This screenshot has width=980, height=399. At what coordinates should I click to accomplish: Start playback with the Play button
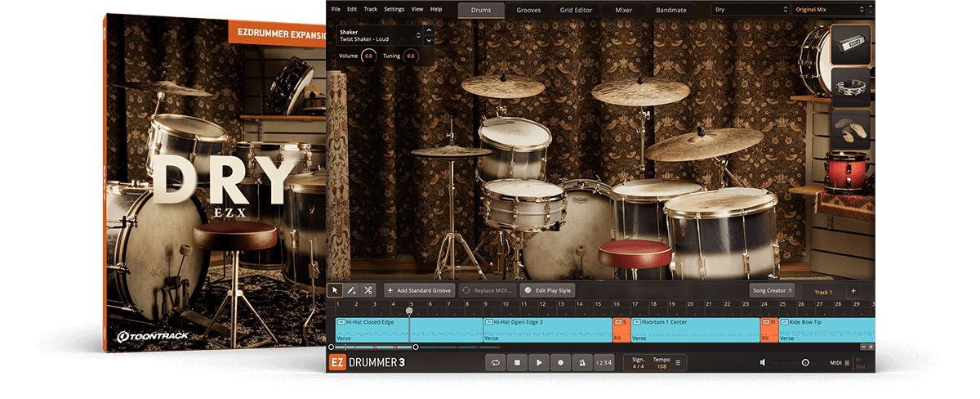(x=539, y=362)
